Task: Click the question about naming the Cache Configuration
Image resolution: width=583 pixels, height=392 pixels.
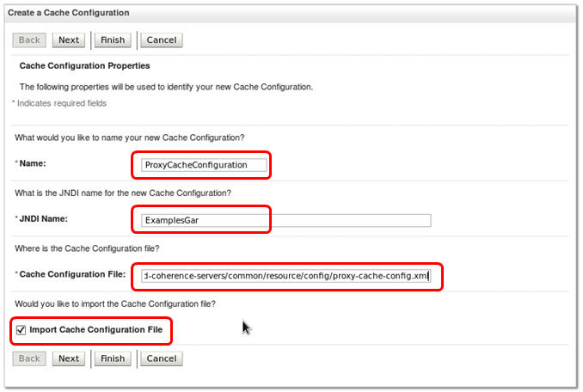Action: 130,138
